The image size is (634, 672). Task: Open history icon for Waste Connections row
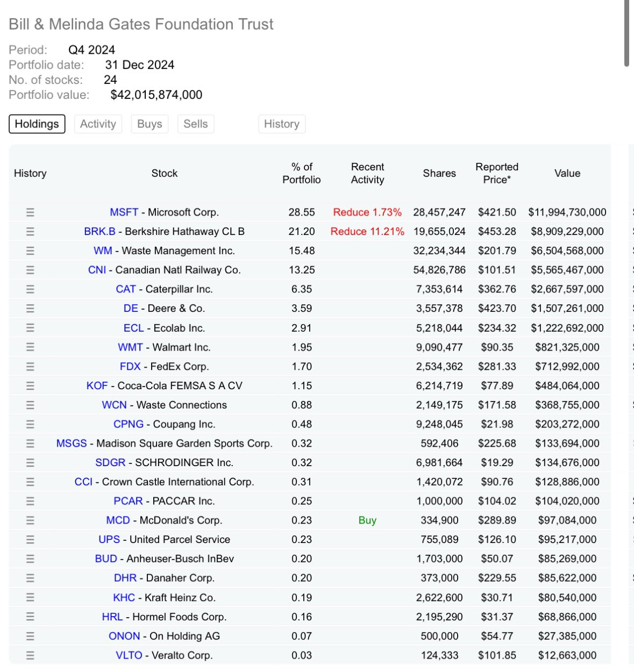coord(30,405)
